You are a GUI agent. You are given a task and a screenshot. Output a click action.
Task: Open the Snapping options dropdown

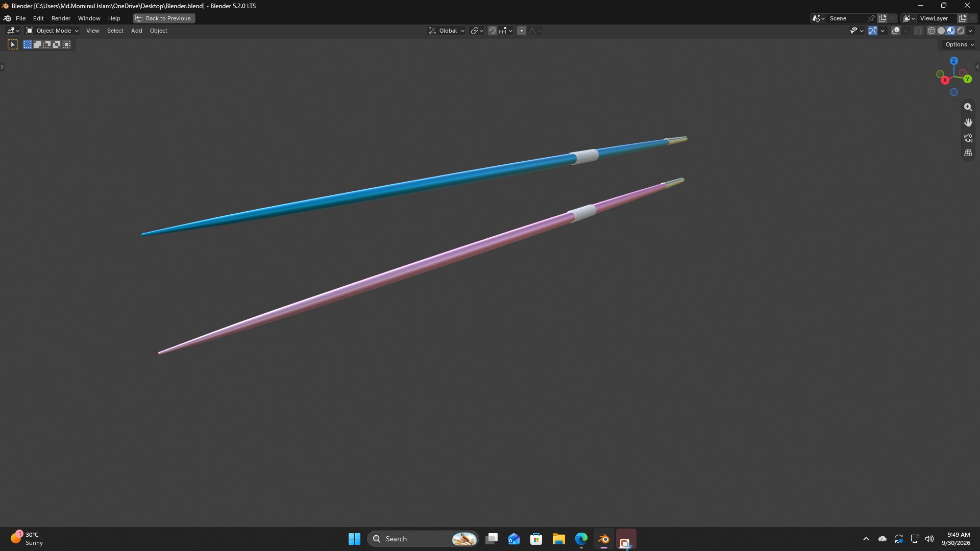[x=506, y=31]
